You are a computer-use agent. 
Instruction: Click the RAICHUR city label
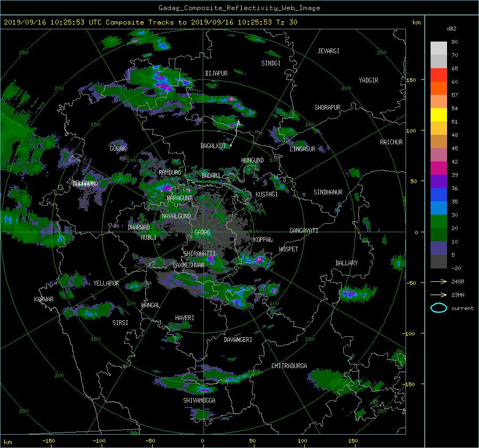coord(391,142)
